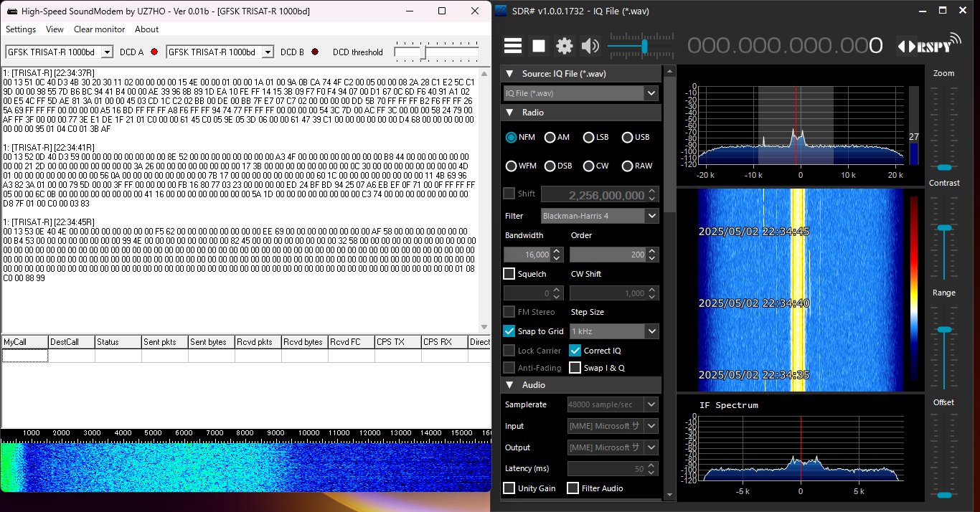Open the IQ File source dropdown
Screen dimensions: 980x512
click(x=651, y=93)
